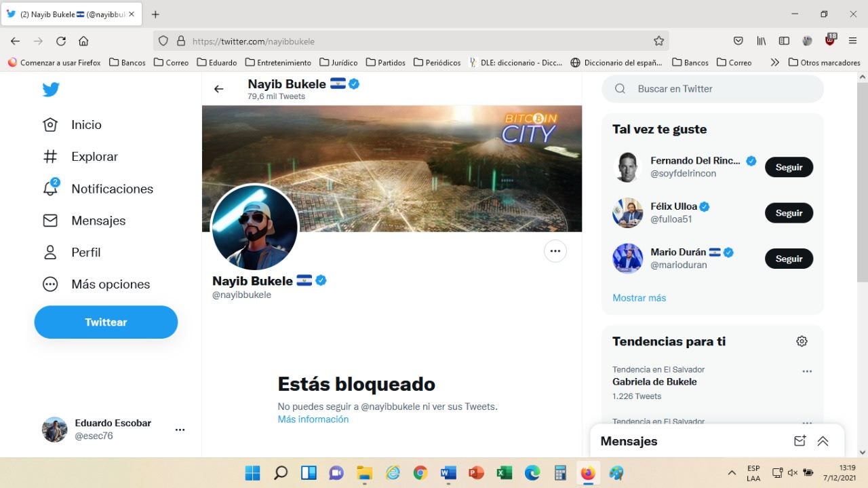868x488 pixels.
Task: Select Explorar in the left navigation
Action: 94,157
